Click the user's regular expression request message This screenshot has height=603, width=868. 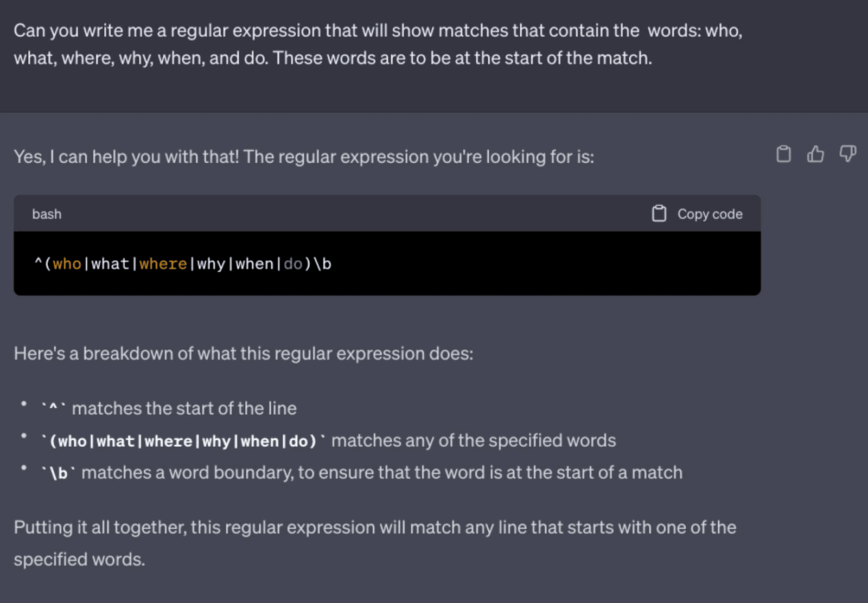[378, 44]
